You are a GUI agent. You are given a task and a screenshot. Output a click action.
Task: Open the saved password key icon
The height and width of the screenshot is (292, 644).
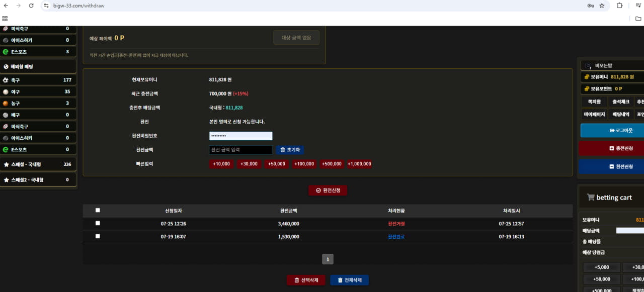(x=590, y=6)
